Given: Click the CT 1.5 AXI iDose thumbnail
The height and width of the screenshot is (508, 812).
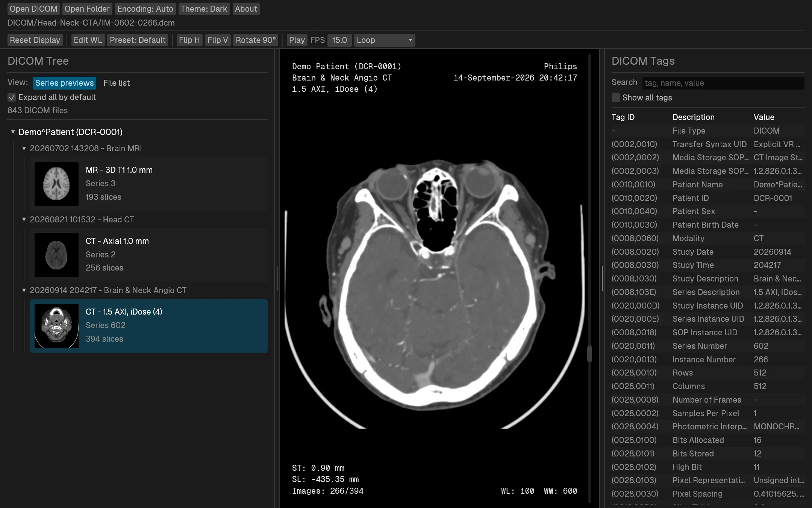Looking at the screenshot, I should click(x=56, y=326).
